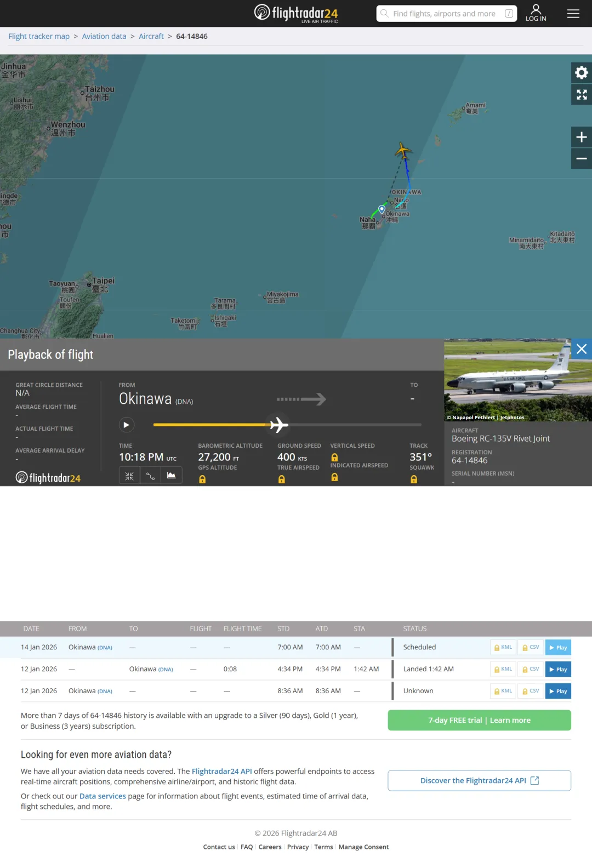Download KML for 8:36 AM flight
This screenshot has height=868, width=592.
503,691
